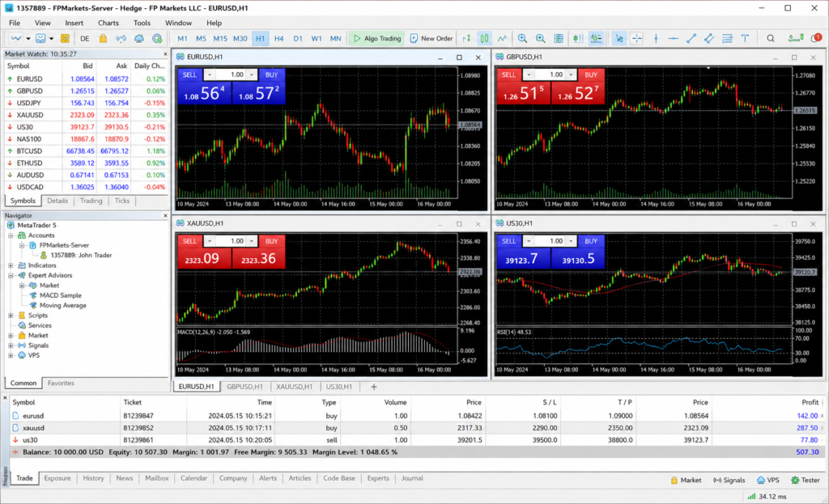Click SELL on the EURUSD chart

pyautogui.click(x=189, y=75)
